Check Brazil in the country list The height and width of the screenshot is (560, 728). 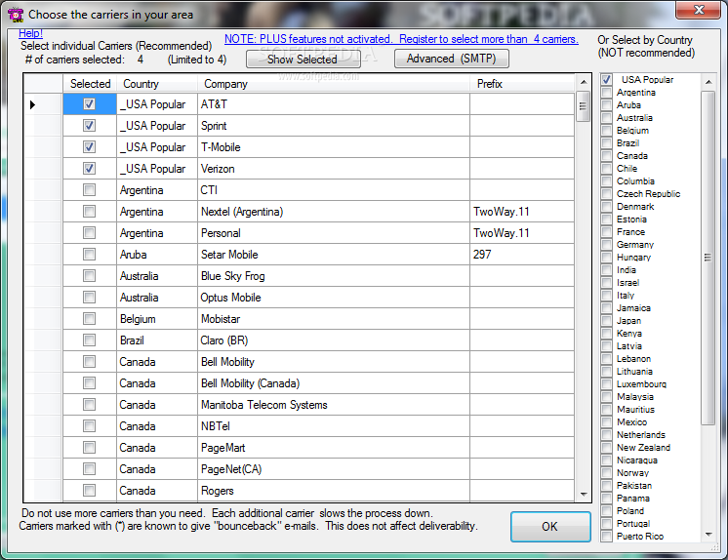pyautogui.click(x=606, y=143)
